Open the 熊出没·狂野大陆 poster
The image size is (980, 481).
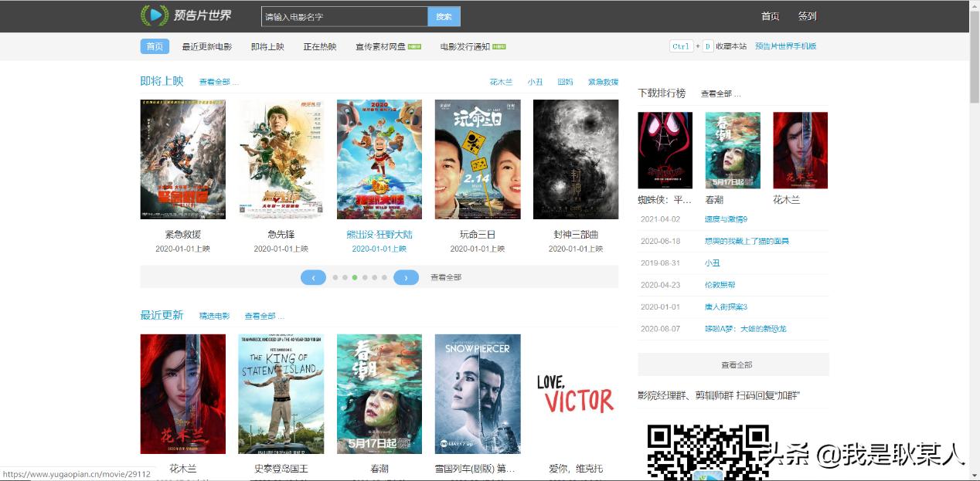[379, 159]
